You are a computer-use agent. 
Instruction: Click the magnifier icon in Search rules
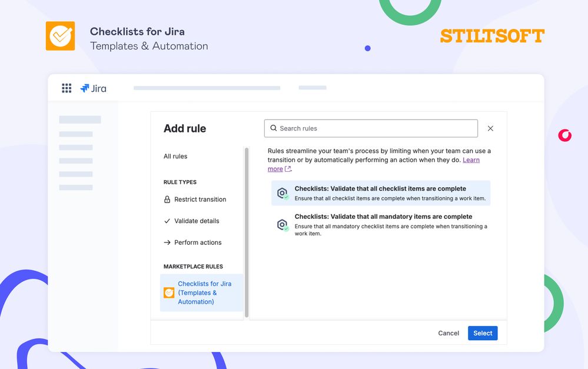click(x=274, y=128)
